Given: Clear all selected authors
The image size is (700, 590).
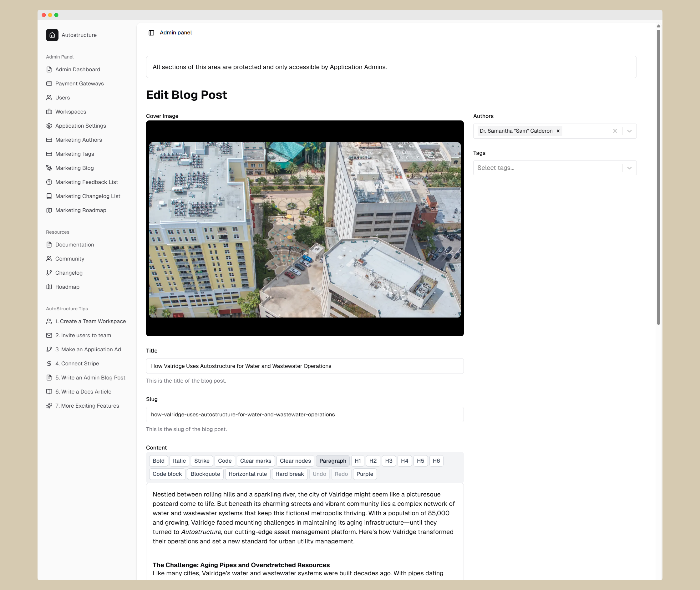Looking at the screenshot, I should tap(615, 131).
